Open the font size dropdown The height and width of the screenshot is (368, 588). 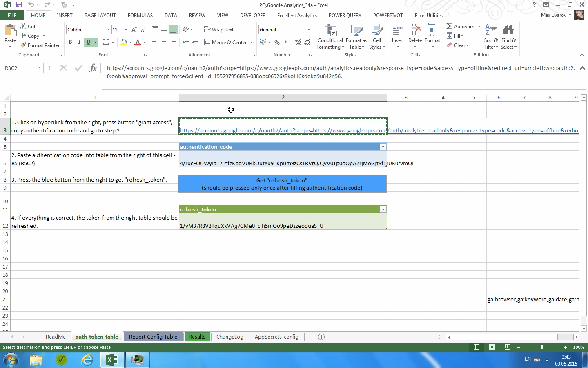click(x=126, y=30)
